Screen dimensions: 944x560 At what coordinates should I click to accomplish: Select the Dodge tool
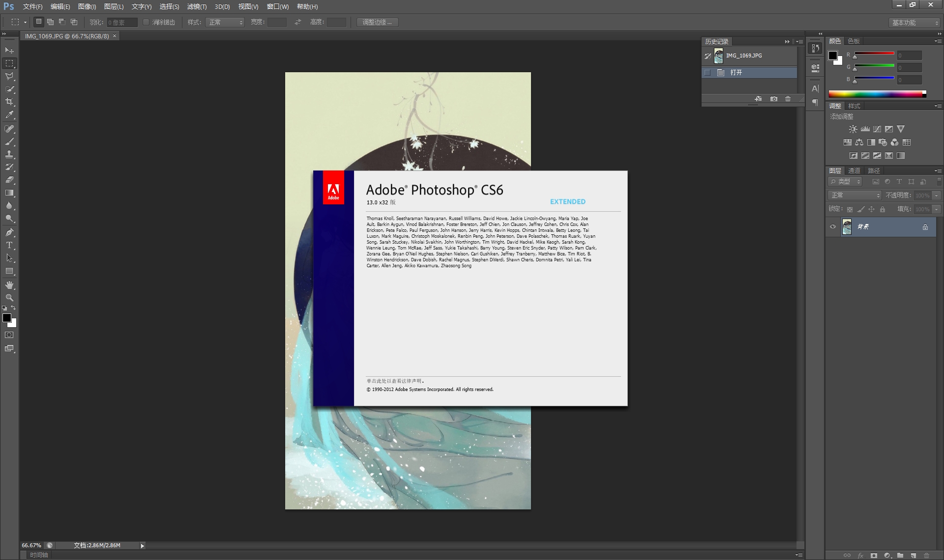9,219
